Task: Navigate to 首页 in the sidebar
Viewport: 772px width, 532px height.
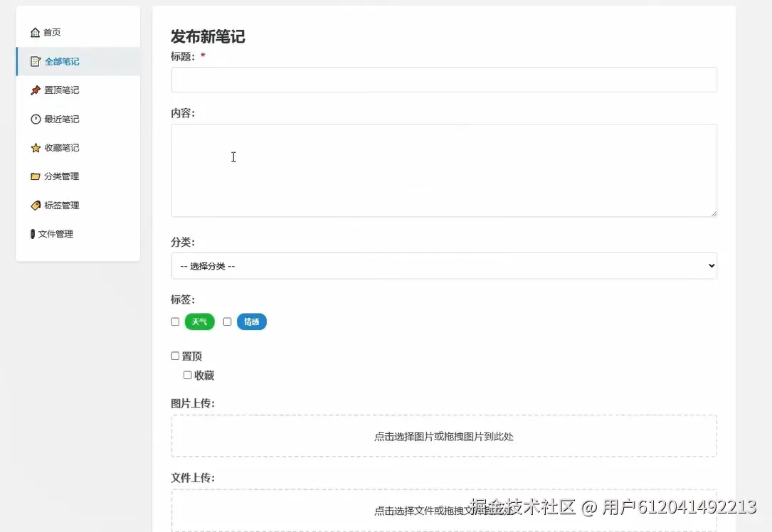Action: (x=53, y=31)
